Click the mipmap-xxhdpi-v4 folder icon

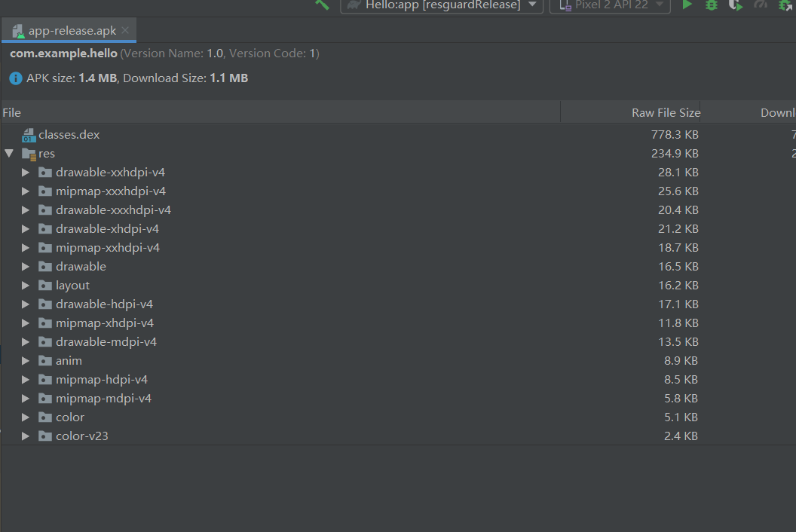coord(45,248)
